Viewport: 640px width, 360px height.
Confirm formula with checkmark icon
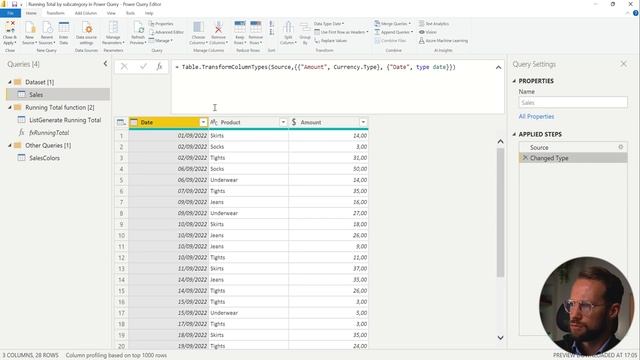coord(143,67)
